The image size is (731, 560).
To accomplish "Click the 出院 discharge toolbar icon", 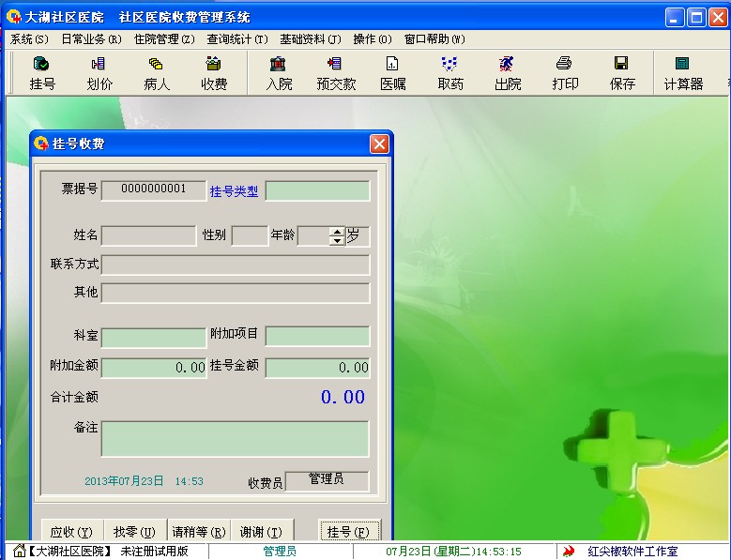I will (x=508, y=73).
